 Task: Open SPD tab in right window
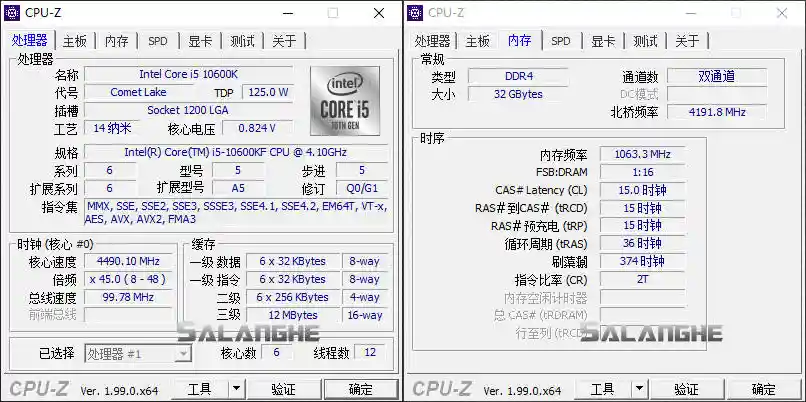coord(561,41)
